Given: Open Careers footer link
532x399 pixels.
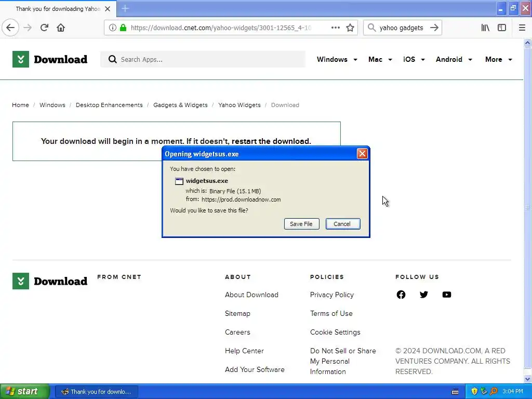Looking at the screenshot, I should pyautogui.click(x=237, y=332).
